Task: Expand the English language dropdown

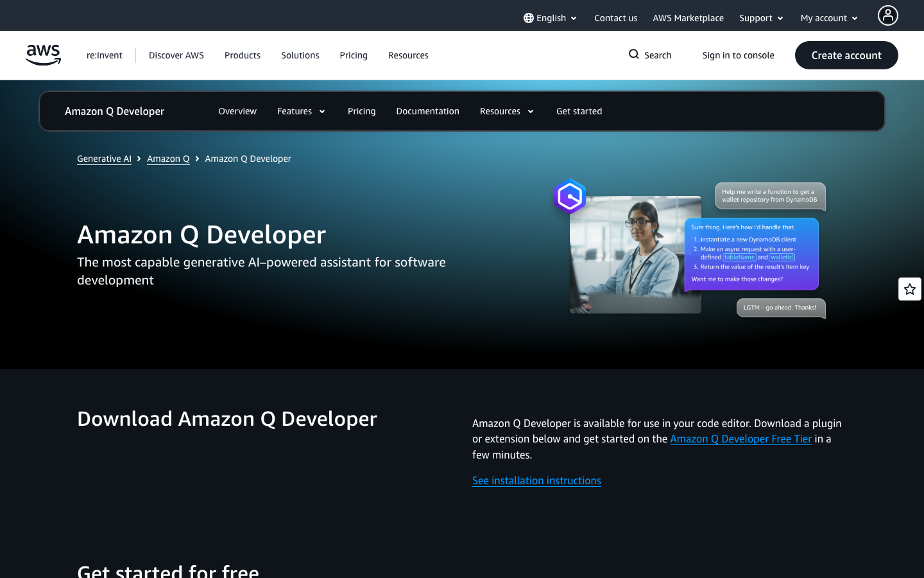Action: pos(551,18)
